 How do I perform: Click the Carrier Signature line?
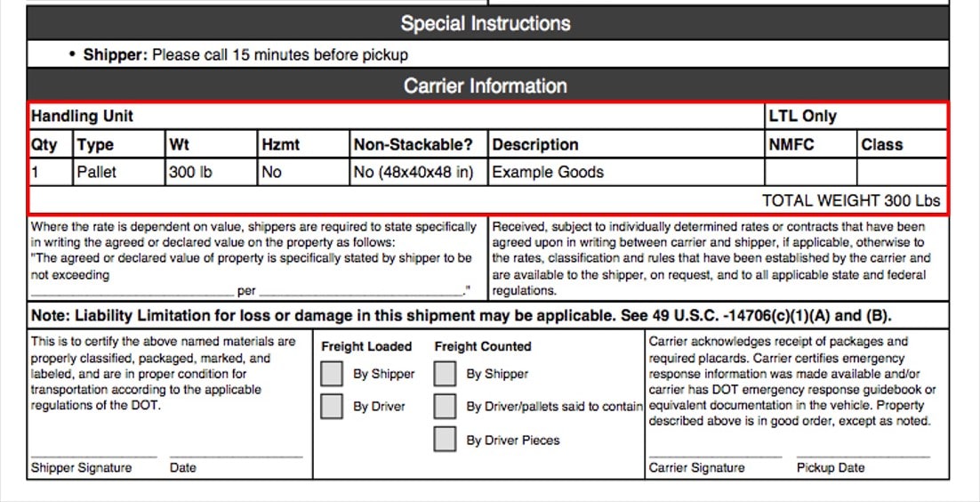pyautogui.click(x=715, y=457)
